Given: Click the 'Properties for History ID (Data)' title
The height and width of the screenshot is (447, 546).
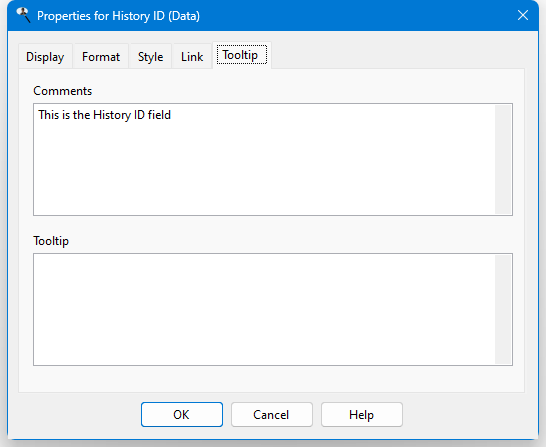Looking at the screenshot, I should click(118, 16).
